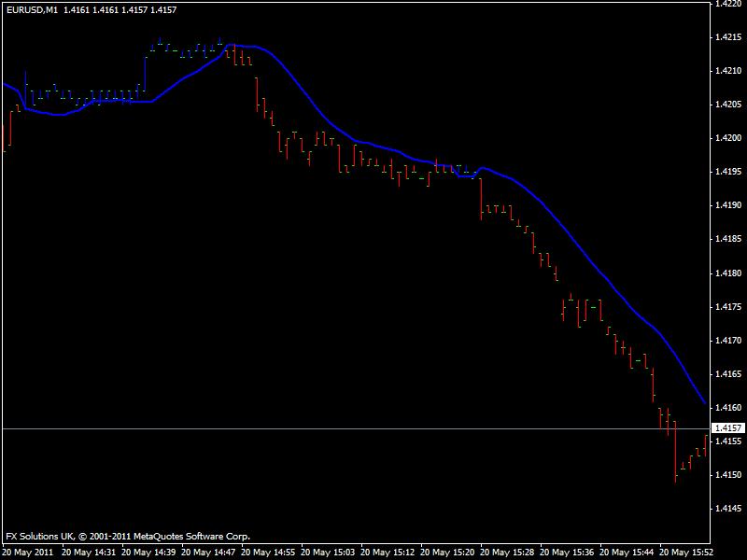747x560 pixels.
Task: Click the current price label 1.4157
Action: click(728, 428)
